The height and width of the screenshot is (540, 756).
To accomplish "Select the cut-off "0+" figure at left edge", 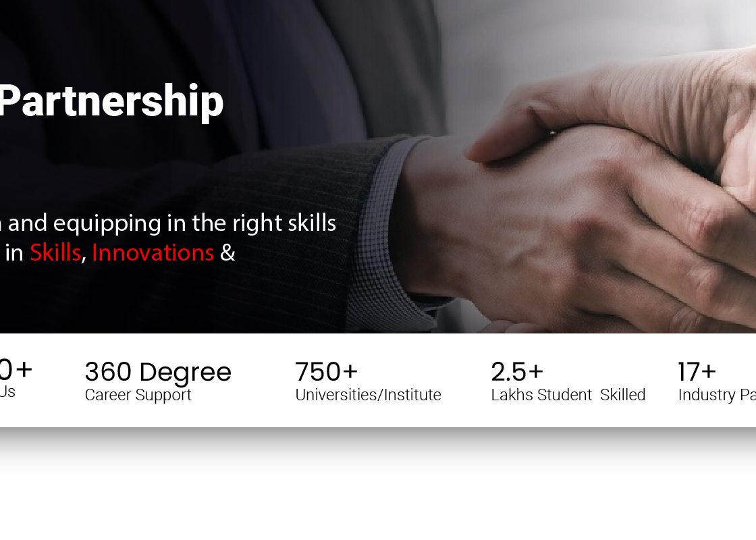I will [16, 369].
